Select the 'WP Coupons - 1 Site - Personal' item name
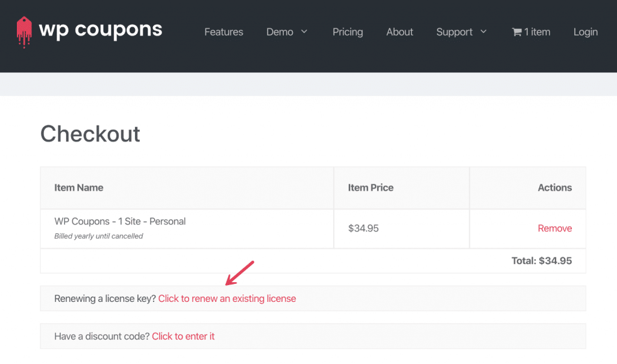The height and width of the screenshot is (364, 617). (120, 222)
